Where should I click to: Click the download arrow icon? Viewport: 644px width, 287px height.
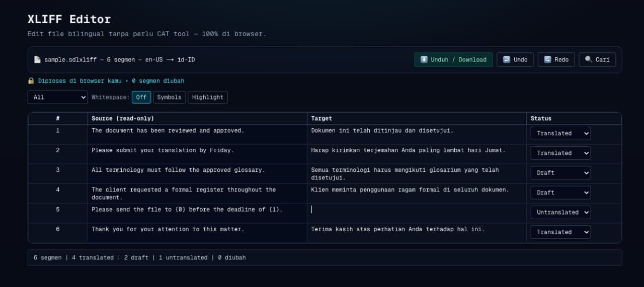tap(424, 59)
